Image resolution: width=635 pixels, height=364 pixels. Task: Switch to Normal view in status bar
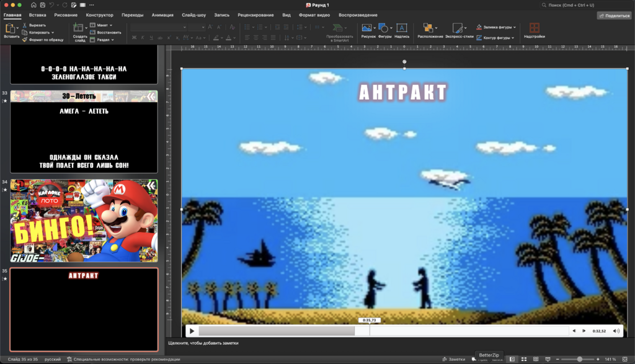(x=512, y=359)
